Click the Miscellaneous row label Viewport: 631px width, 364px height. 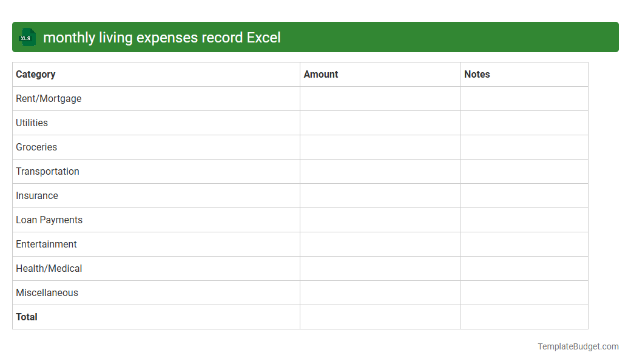pos(47,292)
